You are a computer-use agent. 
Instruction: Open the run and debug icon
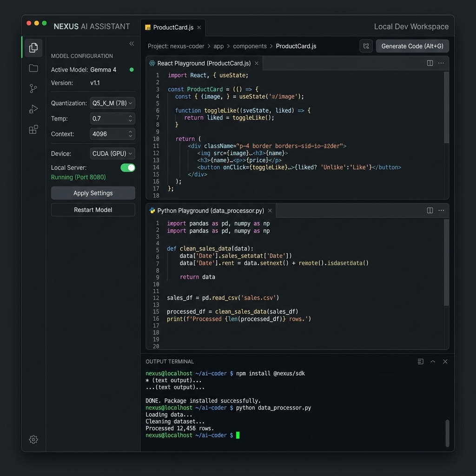tap(33, 109)
